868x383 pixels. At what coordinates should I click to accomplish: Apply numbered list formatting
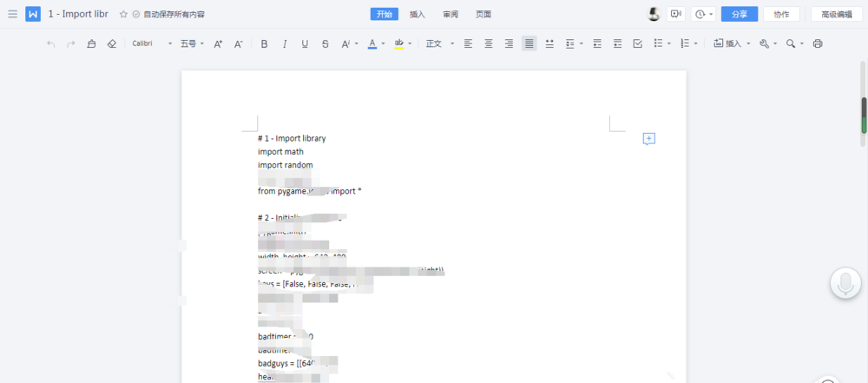pyautogui.click(x=684, y=43)
